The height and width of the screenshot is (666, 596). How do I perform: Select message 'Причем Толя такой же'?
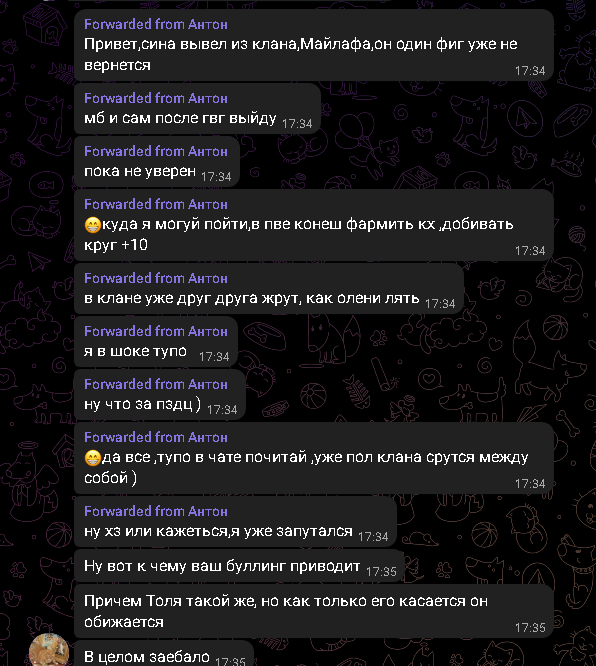click(314, 611)
